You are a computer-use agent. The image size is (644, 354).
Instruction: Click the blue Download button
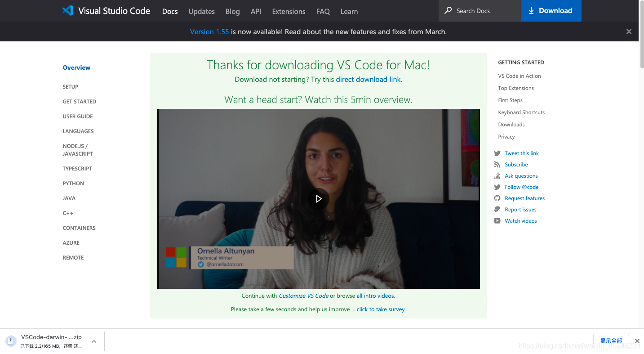[x=551, y=11]
